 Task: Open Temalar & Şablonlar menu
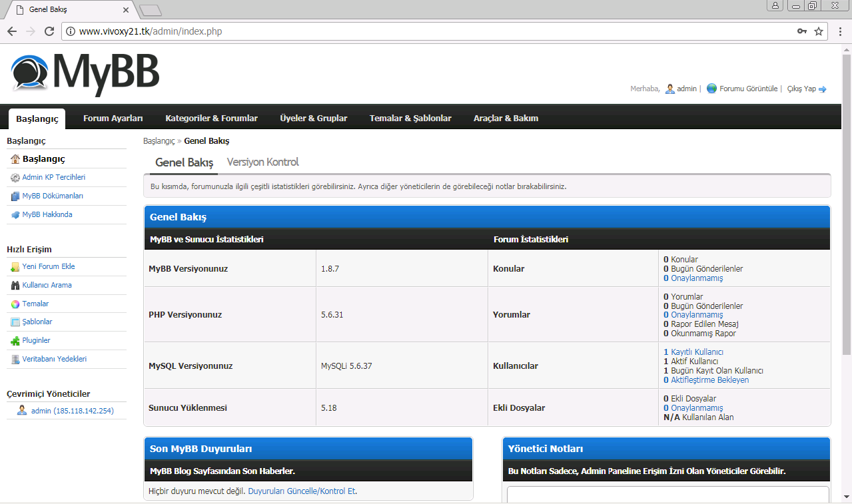410,119
